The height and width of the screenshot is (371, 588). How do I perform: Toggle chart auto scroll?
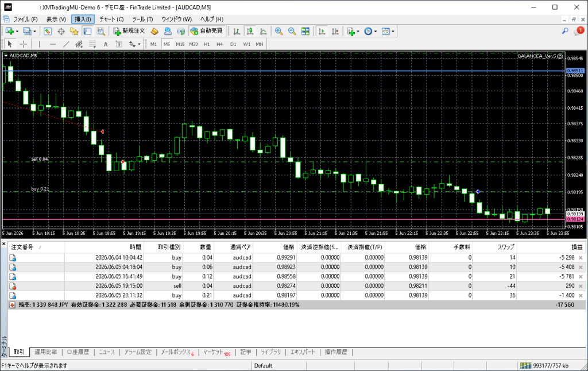pyautogui.click(x=322, y=31)
